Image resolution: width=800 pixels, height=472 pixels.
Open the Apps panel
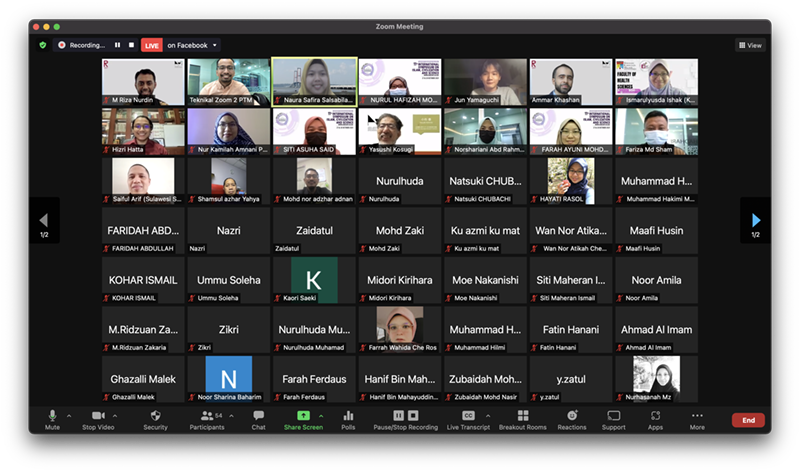point(655,418)
